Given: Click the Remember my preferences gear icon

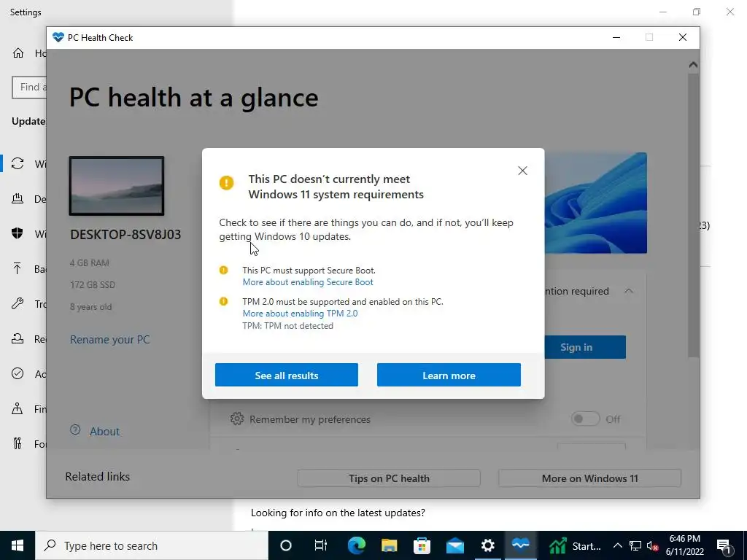Looking at the screenshot, I should (x=237, y=419).
